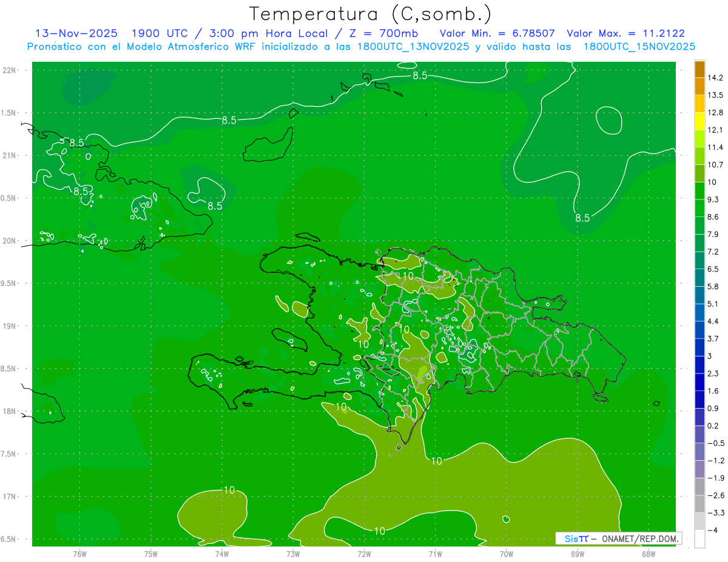Click the dark orange swatch above 14.2
This screenshot has height=562, width=728.
pos(699,69)
